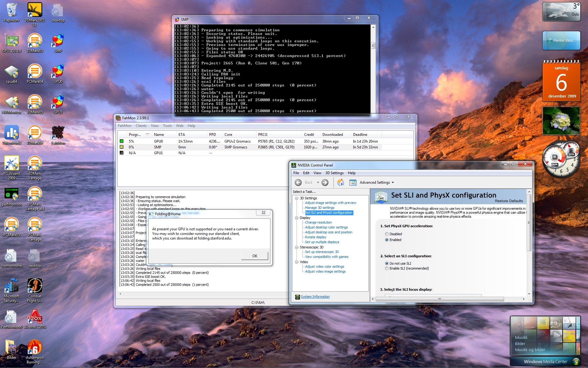Click the calendar gadget showing desember 2009
This screenshot has width=588, height=368.
point(561,81)
